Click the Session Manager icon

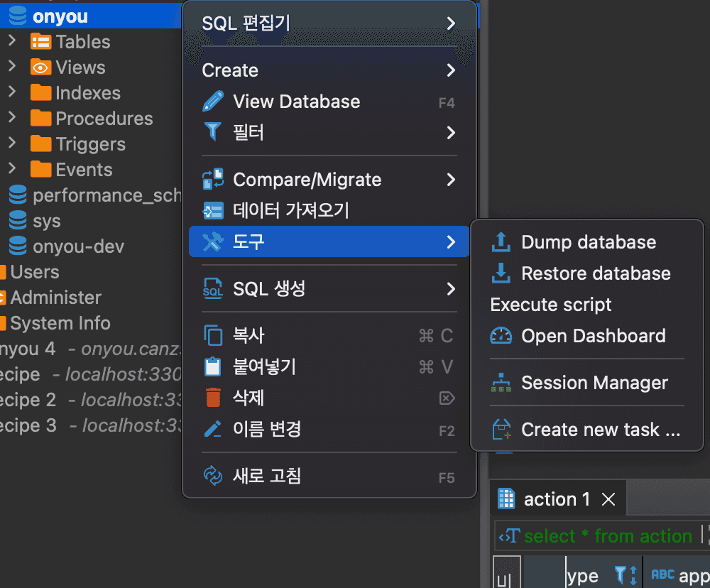click(501, 383)
